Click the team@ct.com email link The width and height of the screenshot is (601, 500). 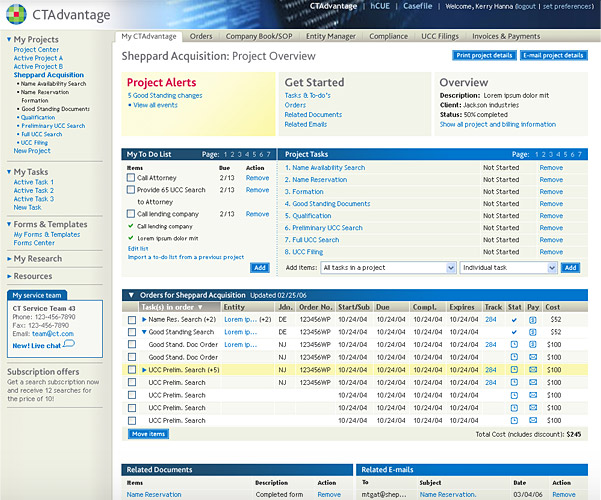53,334
